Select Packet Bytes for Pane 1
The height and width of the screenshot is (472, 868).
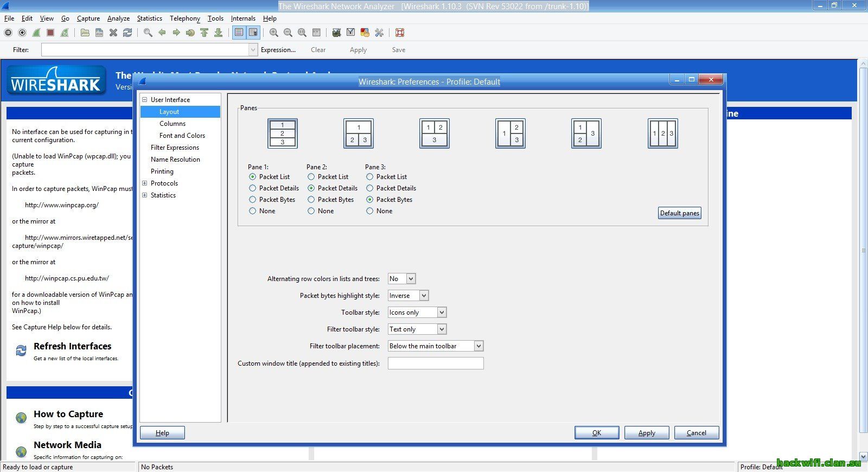[252, 199]
